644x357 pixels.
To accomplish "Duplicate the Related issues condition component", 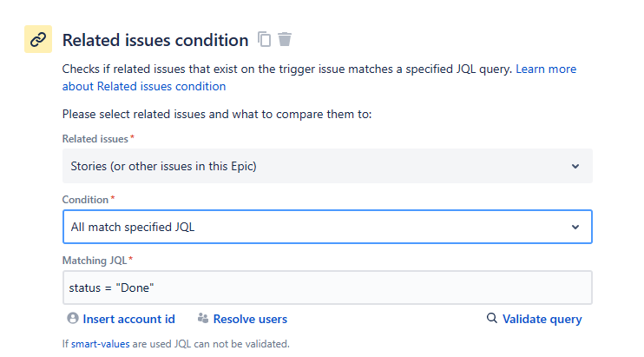I will (265, 39).
